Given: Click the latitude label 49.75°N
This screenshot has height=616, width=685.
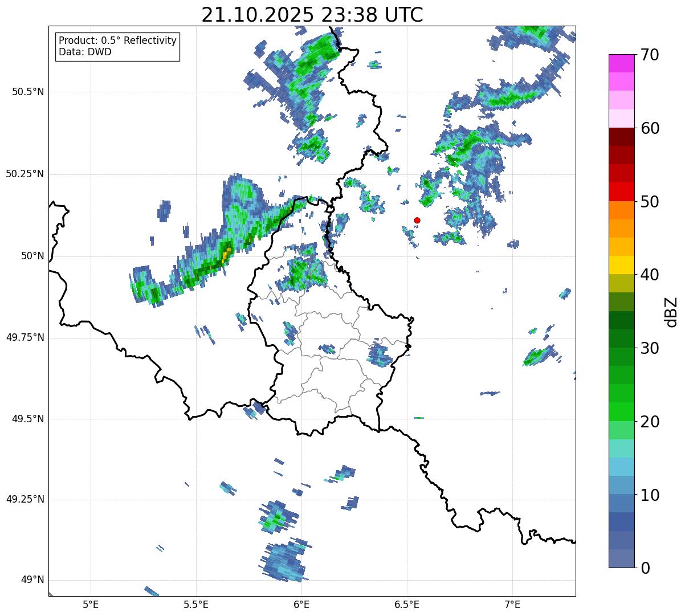Looking at the screenshot, I should 25,337.
